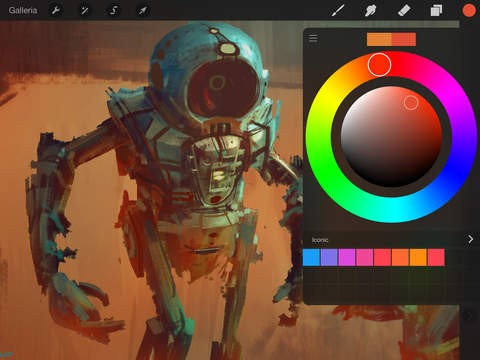Pick the amber yellow-orange palette swatch
This screenshot has width=480, height=360.
[418, 257]
